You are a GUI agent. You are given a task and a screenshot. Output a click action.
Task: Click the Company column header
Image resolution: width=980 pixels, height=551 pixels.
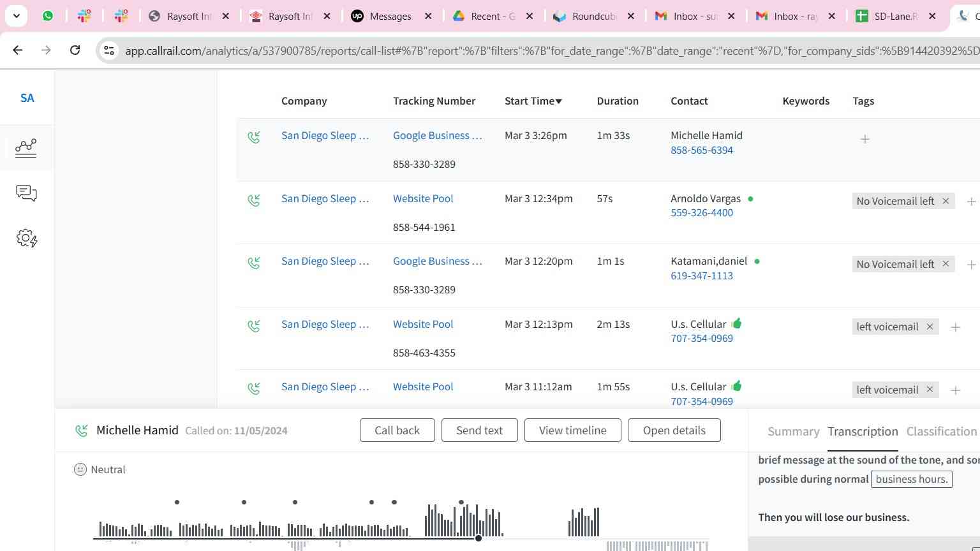coord(304,101)
